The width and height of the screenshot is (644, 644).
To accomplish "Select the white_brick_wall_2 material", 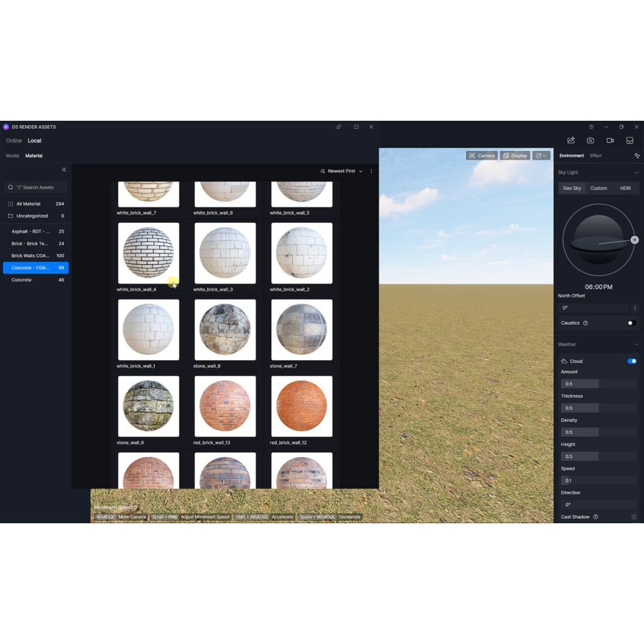I will 302,253.
